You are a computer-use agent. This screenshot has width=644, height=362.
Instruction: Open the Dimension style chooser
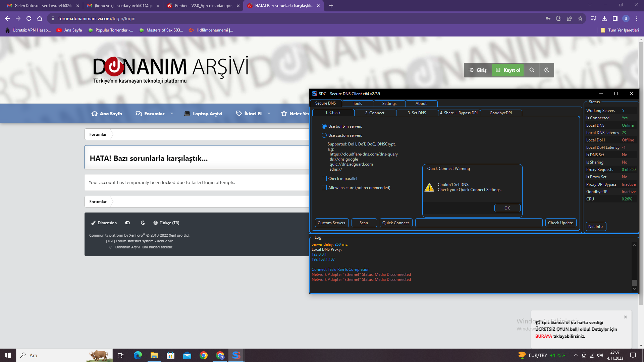(104, 223)
